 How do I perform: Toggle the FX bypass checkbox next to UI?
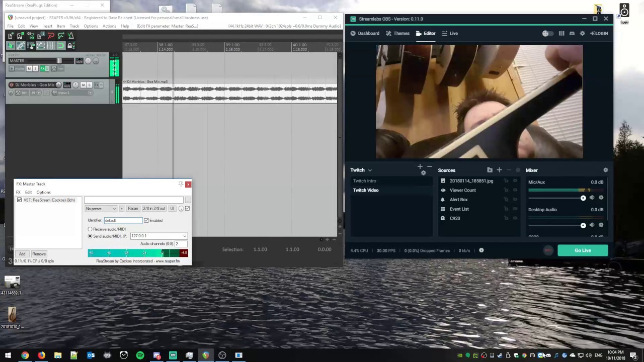(x=187, y=209)
